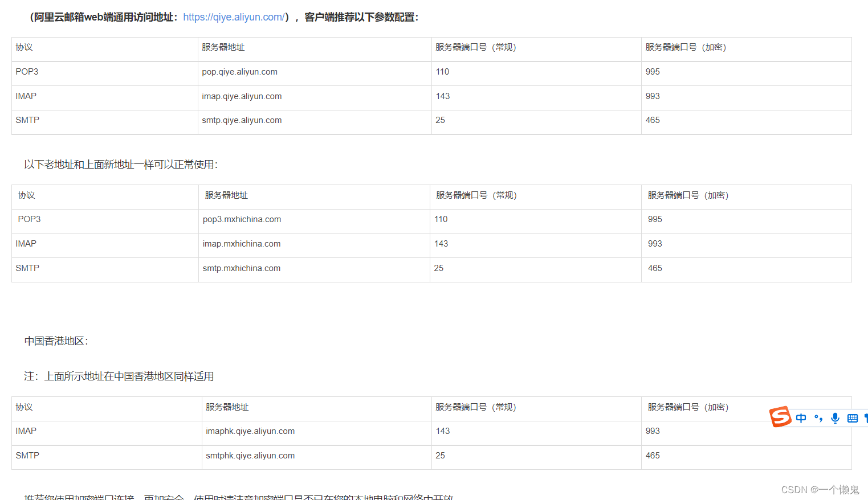
Task: Select the imap.mxhichina.com address cell
Action: [x=241, y=244]
